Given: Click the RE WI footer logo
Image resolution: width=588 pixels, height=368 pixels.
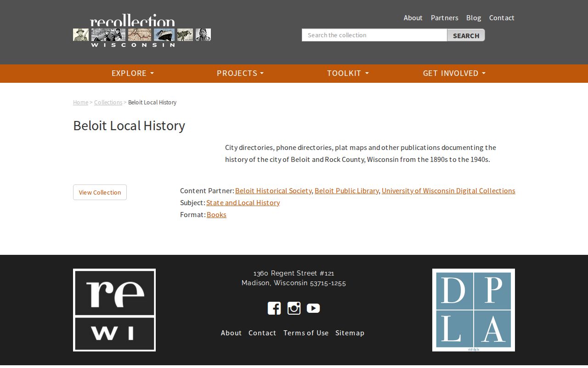Looking at the screenshot, I should pyautogui.click(x=114, y=310).
